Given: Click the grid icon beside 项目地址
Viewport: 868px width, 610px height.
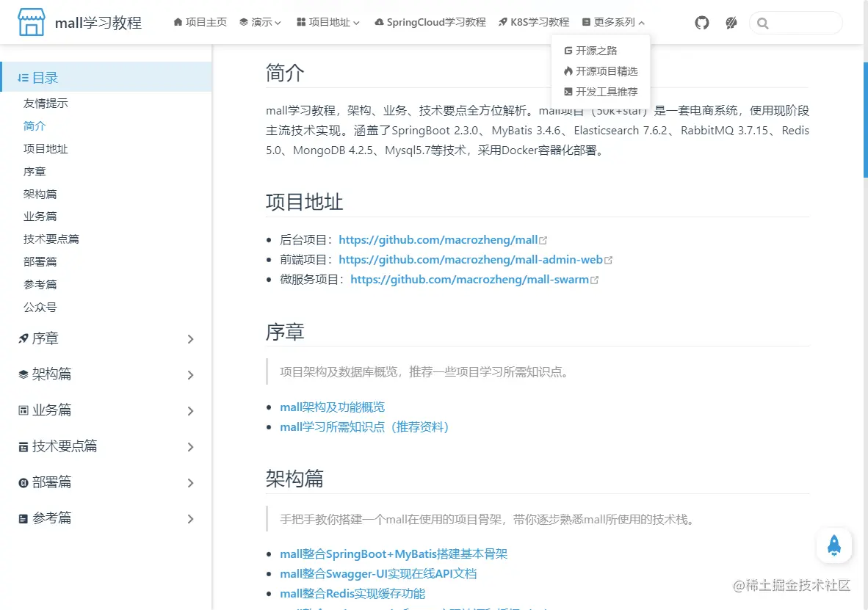Looking at the screenshot, I should [301, 22].
